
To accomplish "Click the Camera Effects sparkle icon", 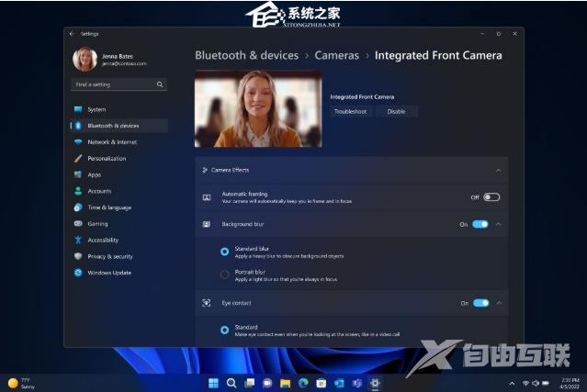I will coord(205,170).
